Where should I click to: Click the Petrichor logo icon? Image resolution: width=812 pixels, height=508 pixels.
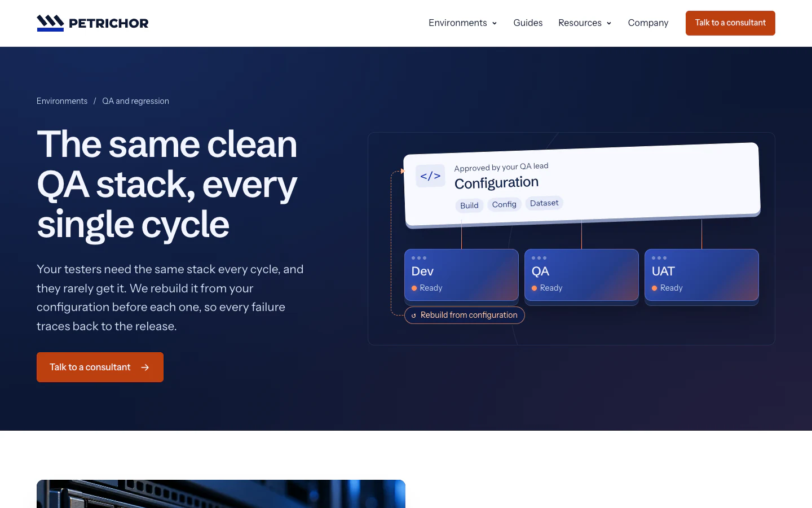[x=50, y=23]
